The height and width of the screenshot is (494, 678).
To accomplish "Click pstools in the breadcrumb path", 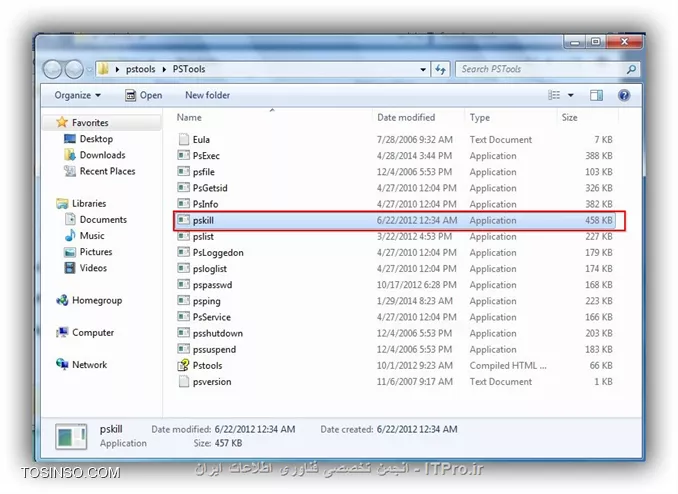I will coord(141,69).
